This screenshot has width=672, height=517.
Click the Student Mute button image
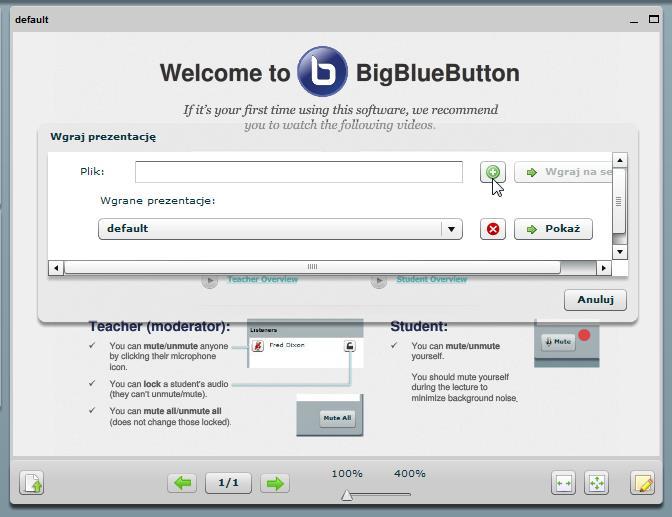pos(558,342)
